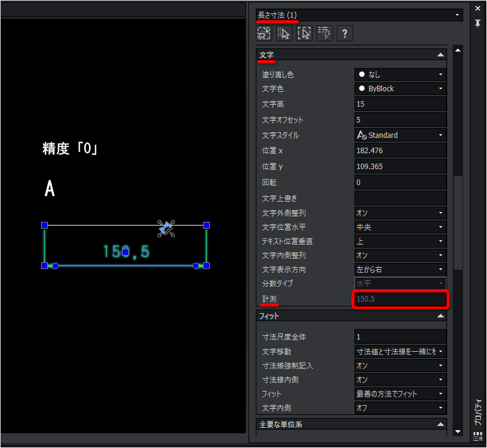Open the 塗り潰し色 dropdown showing なし

point(401,74)
